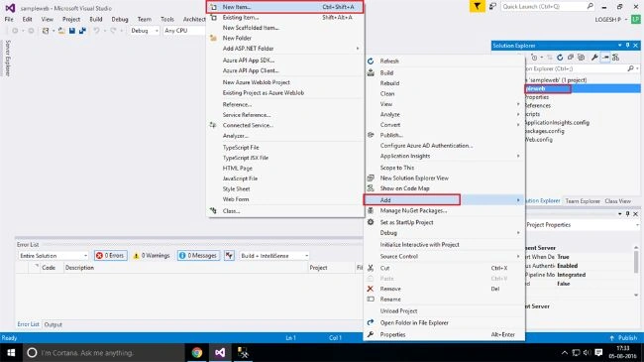
Task: Switch to the Class View tab
Action: pyautogui.click(x=617, y=201)
